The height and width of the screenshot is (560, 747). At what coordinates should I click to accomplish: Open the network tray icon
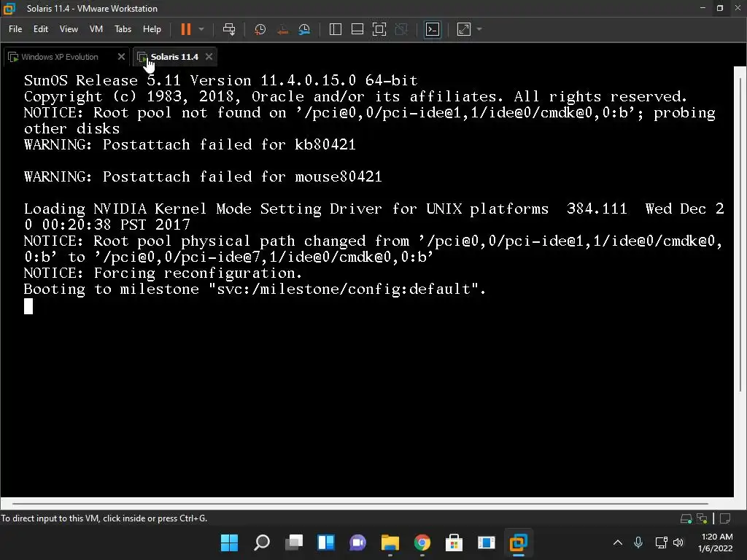click(x=661, y=542)
